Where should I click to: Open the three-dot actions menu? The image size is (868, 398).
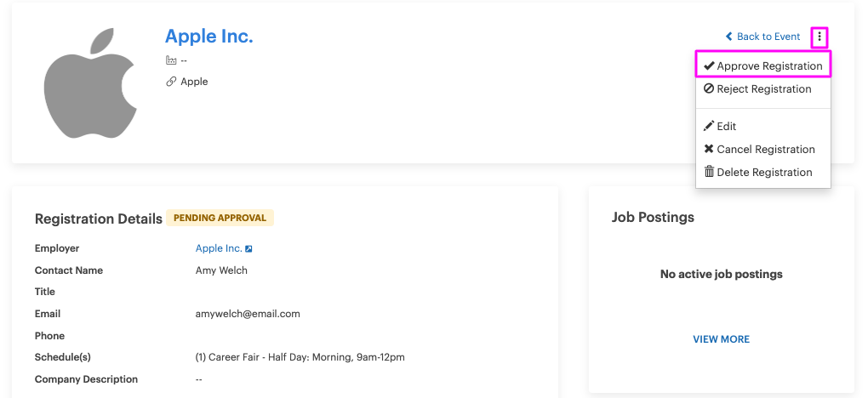tap(819, 37)
